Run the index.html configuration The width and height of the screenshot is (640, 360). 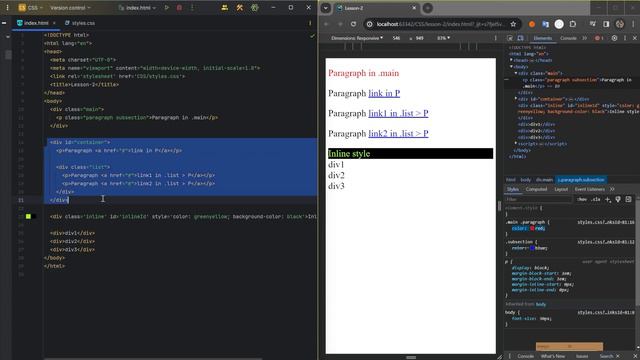tap(167, 7)
